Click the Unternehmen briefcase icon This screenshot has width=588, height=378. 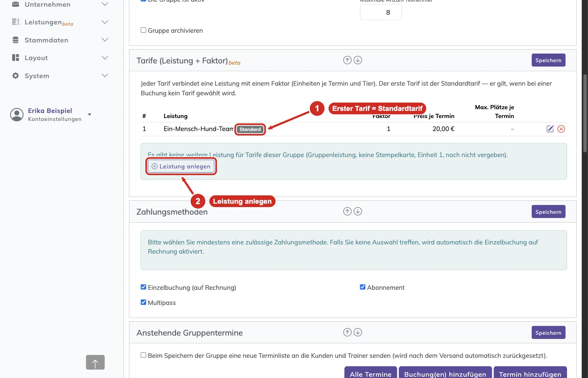coord(16,4)
